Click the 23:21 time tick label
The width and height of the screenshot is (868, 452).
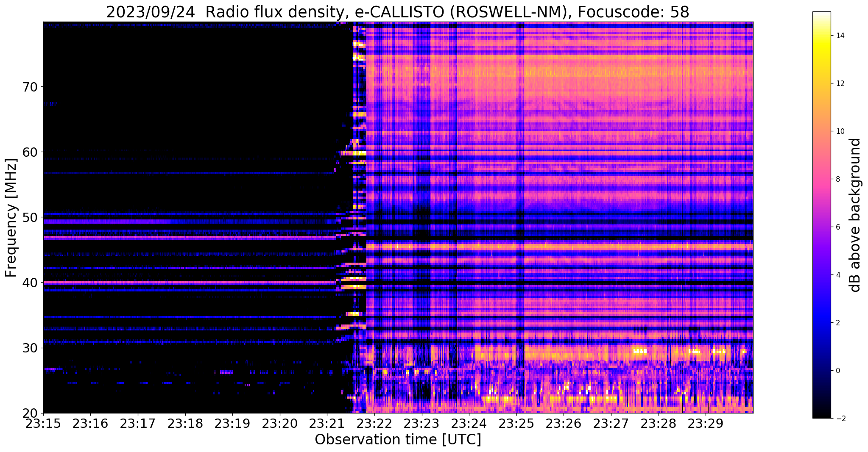(x=327, y=424)
